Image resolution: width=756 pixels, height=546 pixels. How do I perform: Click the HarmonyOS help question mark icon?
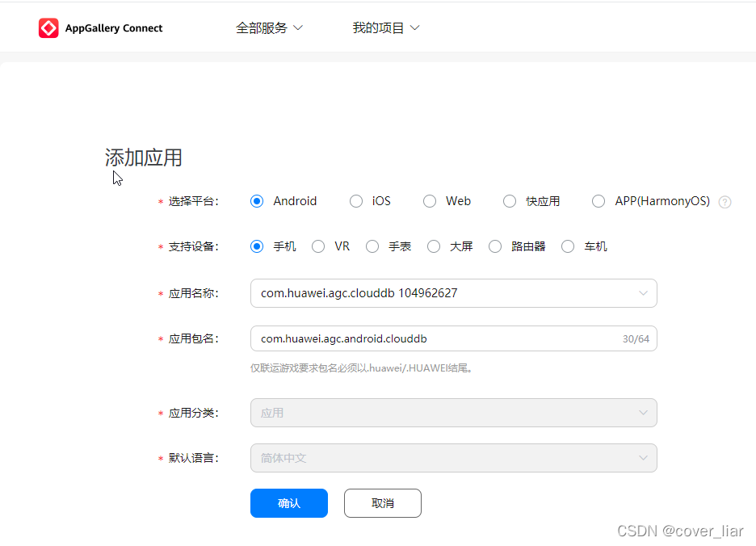(724, 202)
